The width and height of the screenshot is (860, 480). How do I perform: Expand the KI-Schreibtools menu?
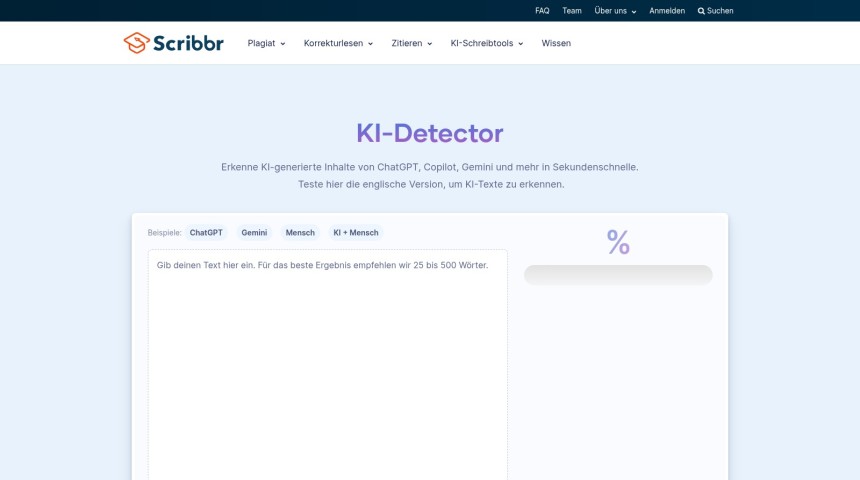tap(486, 43)
